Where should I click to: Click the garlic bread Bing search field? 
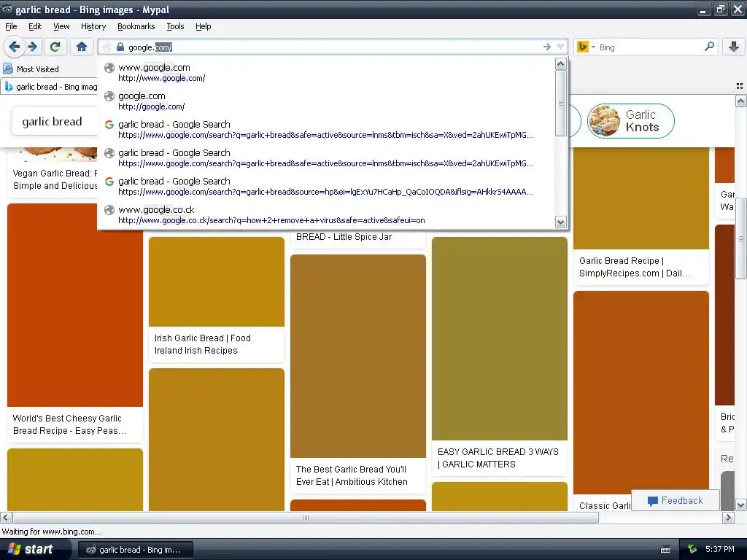tap(53, 122)
